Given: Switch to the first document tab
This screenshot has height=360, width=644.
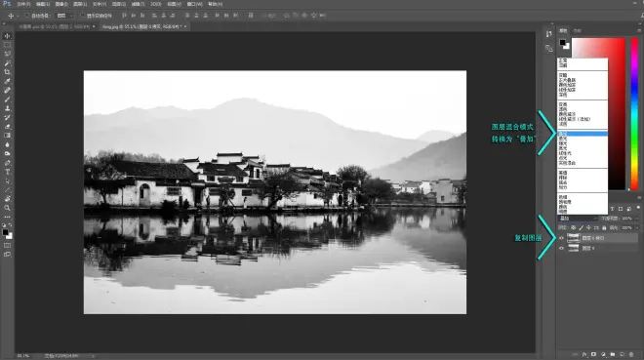Looking at the screenshot, I should (x=57, y=26).
